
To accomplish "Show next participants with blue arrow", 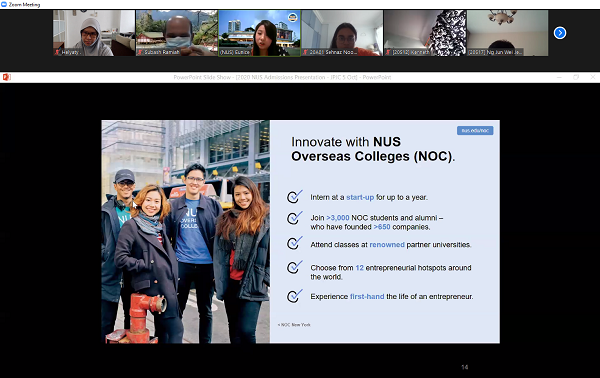I will (560, 33).
